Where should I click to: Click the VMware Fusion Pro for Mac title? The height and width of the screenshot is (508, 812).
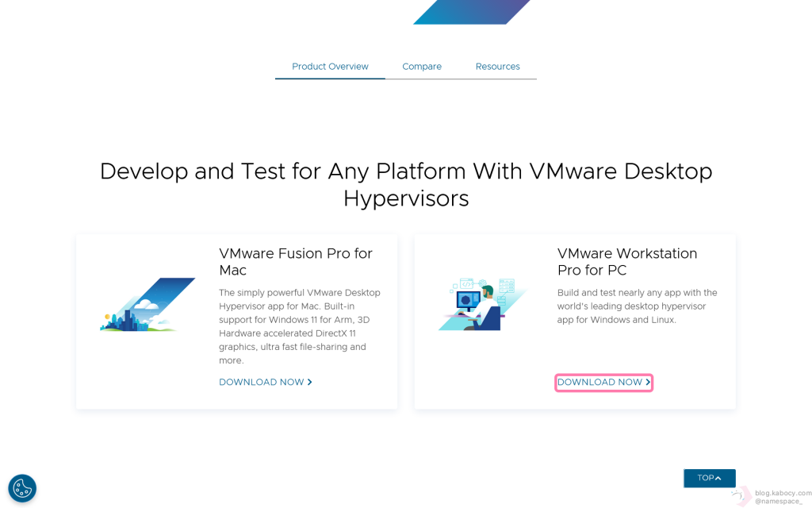click(x=295, y=262)
